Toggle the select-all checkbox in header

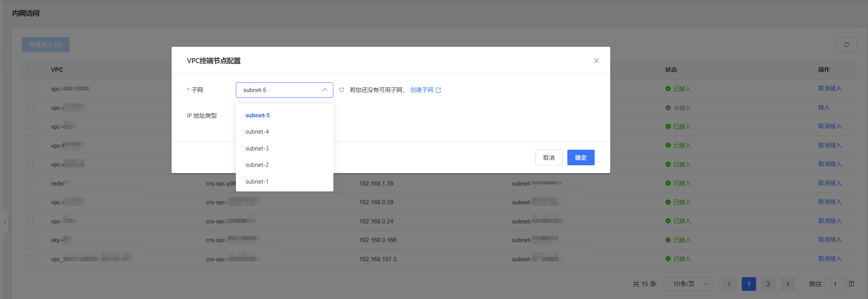click(x=31, y=69)
